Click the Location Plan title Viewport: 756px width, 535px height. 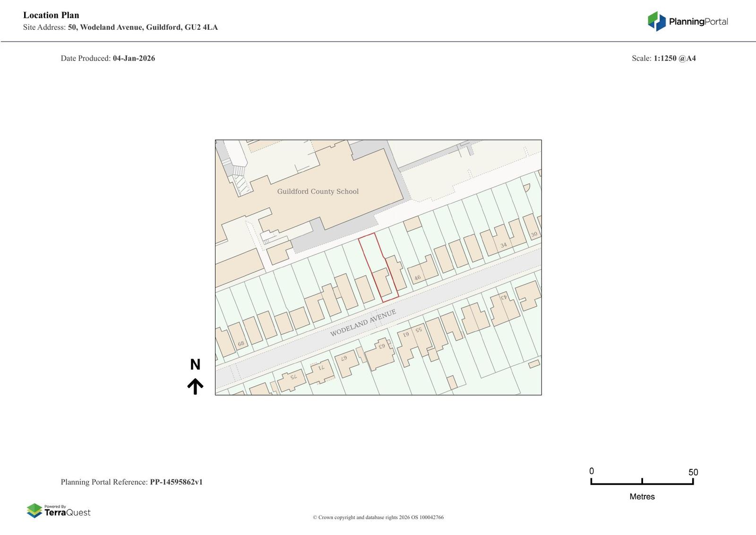click(51, 15)
